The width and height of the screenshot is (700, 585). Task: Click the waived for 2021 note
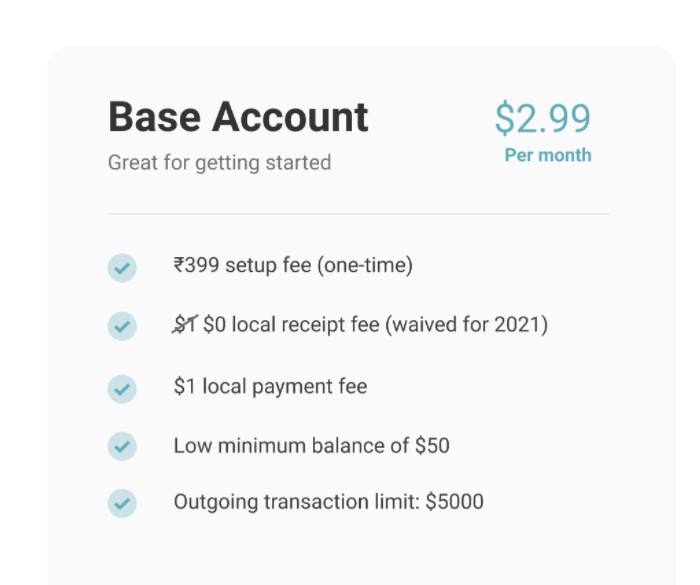467,324
